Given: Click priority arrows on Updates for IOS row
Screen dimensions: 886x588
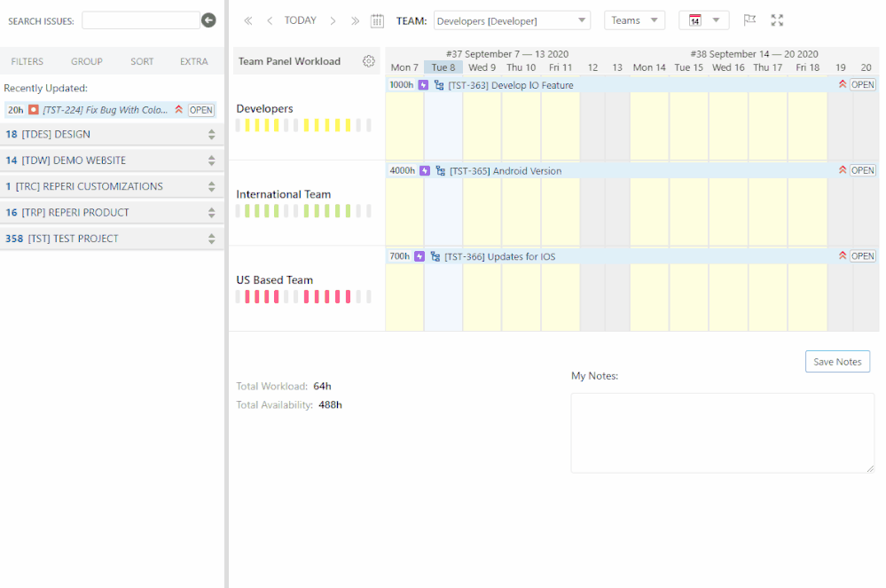Looking at the screenshot, I should (842, 256).
